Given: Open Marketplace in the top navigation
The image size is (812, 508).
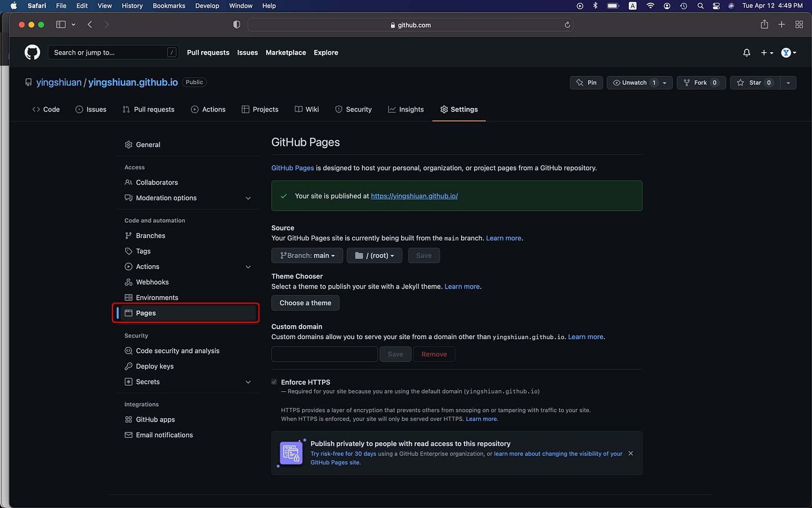Looking at the screenshot, I should pos(286,52).
